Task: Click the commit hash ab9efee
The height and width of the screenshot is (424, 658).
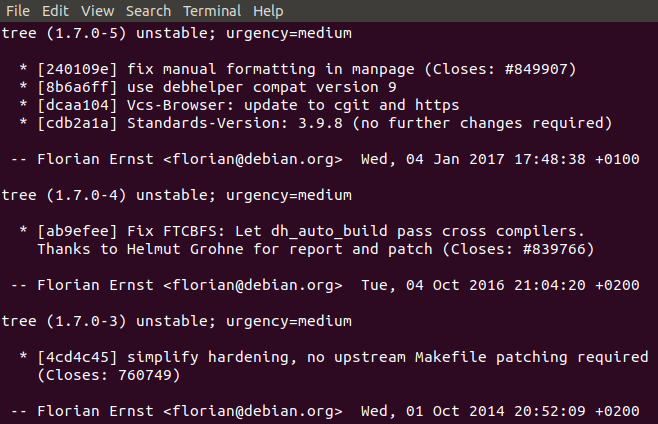Action: tap(77, 231)
